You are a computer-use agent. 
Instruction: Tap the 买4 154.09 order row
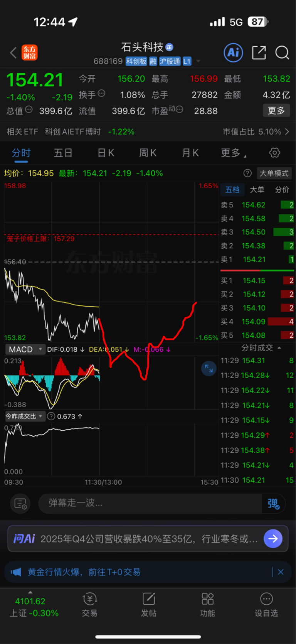pos(257,321)
